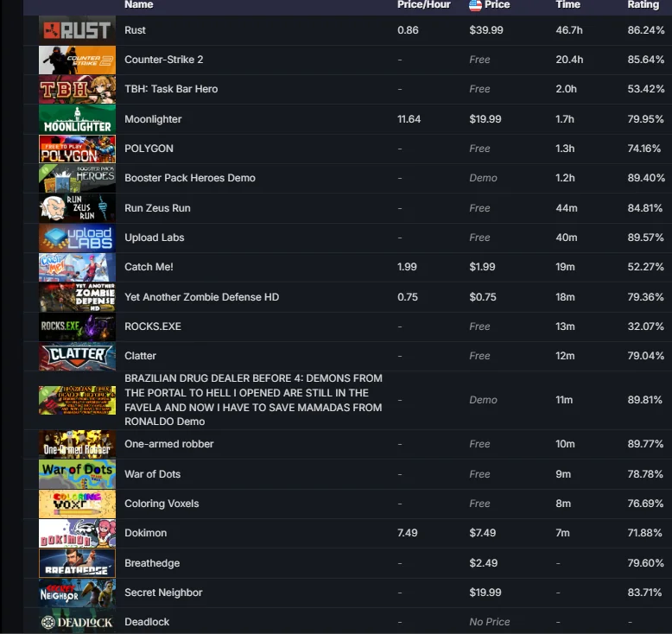Open the Catch Me! thumbnail
The height and width of the screenshot is (634, 672).
pos(77,267)
